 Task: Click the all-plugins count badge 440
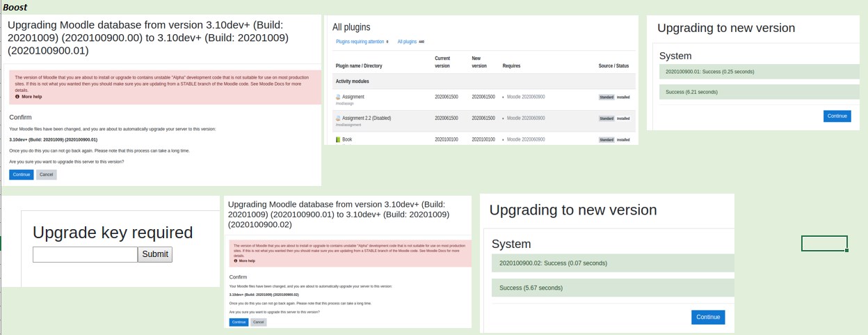pos(421,42)
